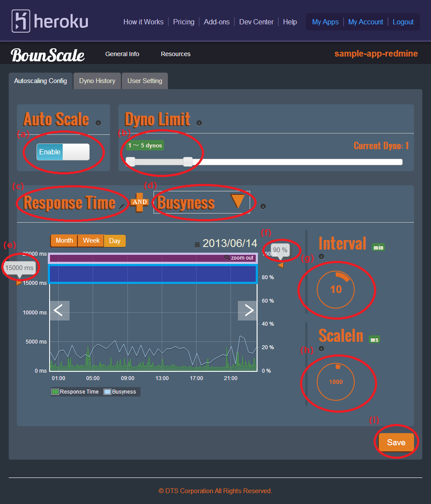431x504 pixels.
Task: Go to My Account
Action: pyautogui.click(x=365, y=22)
